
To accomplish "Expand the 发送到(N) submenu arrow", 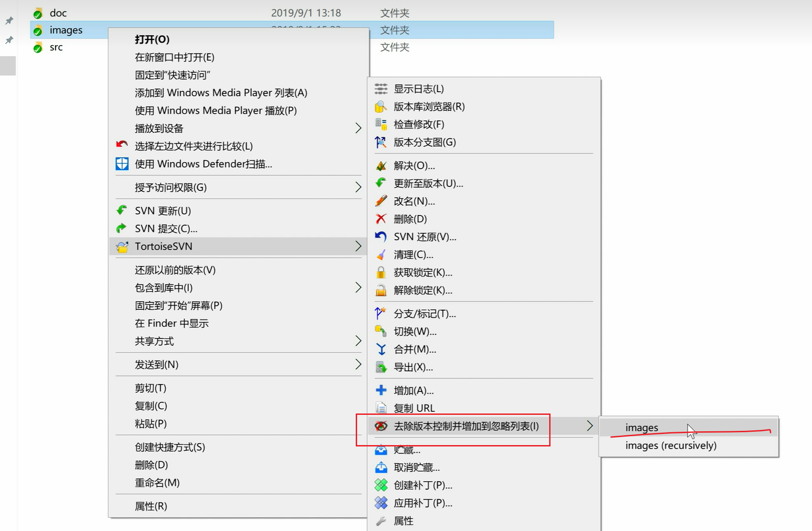I will [358, 365].
